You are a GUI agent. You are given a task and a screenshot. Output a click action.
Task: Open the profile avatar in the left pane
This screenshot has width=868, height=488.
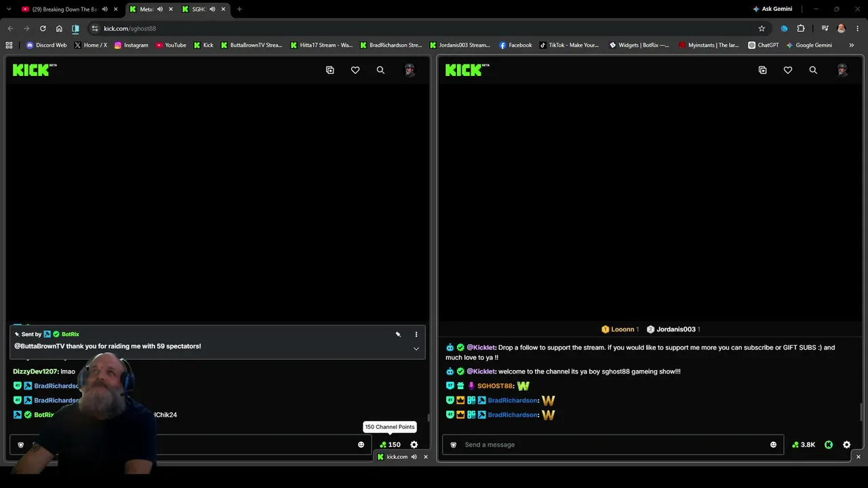tap(410, 70)
